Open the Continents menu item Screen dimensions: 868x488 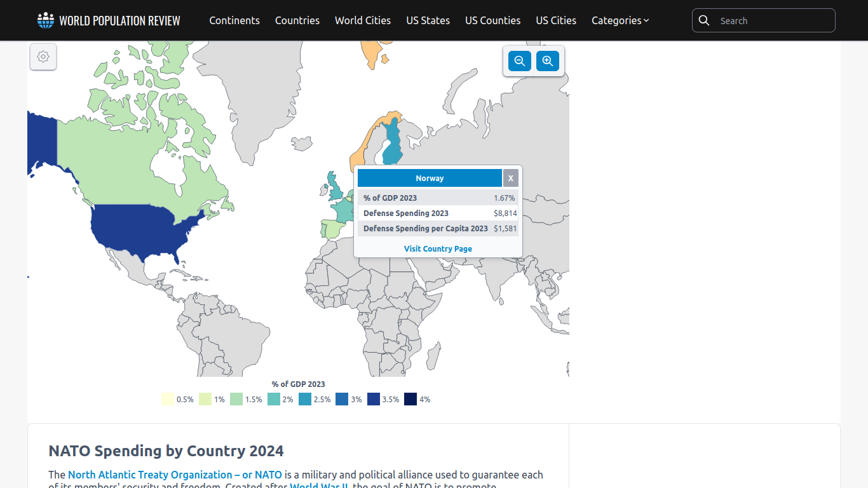pos(234,20)
